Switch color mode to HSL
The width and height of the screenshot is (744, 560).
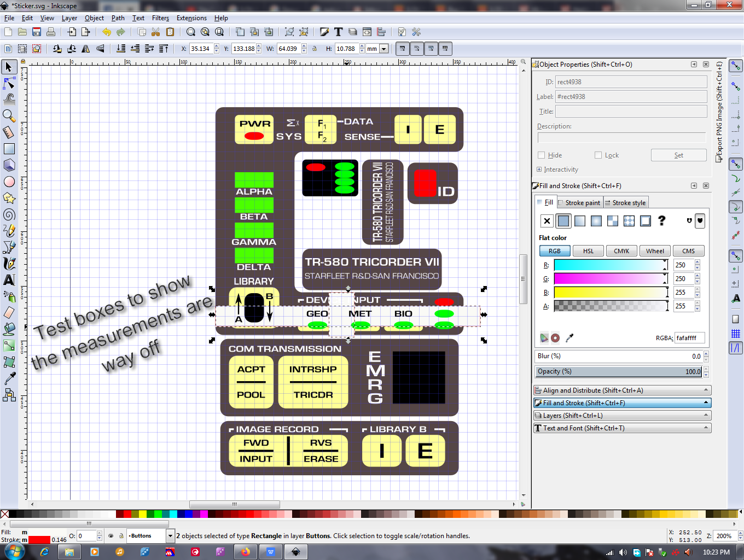click(x=588, y=251)
